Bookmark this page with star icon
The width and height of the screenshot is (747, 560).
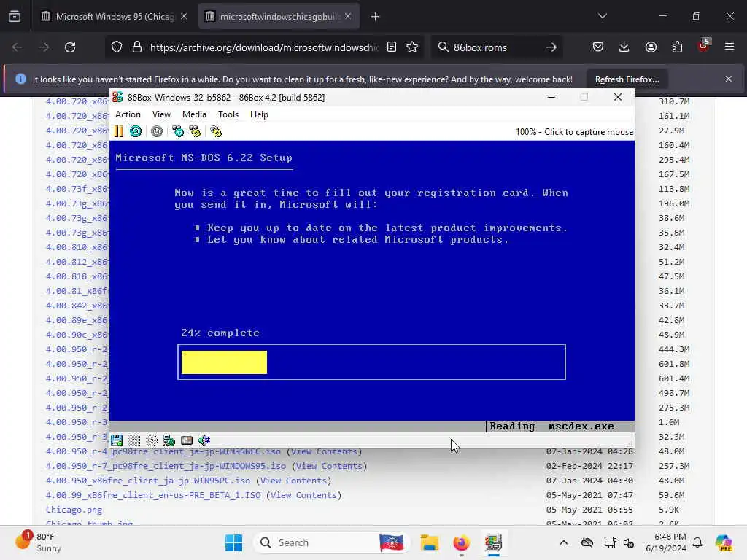[413, 47]
